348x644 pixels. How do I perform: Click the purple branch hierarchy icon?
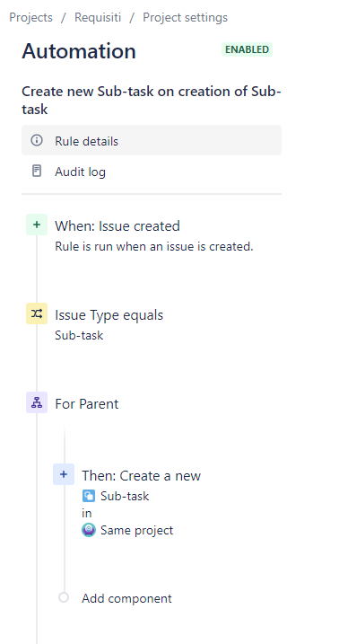(x=37, y=402)
